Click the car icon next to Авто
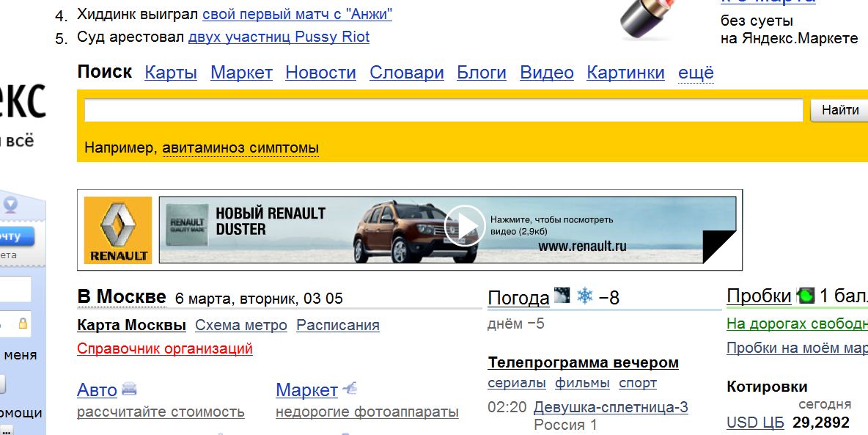 click(x=129, y=389)
